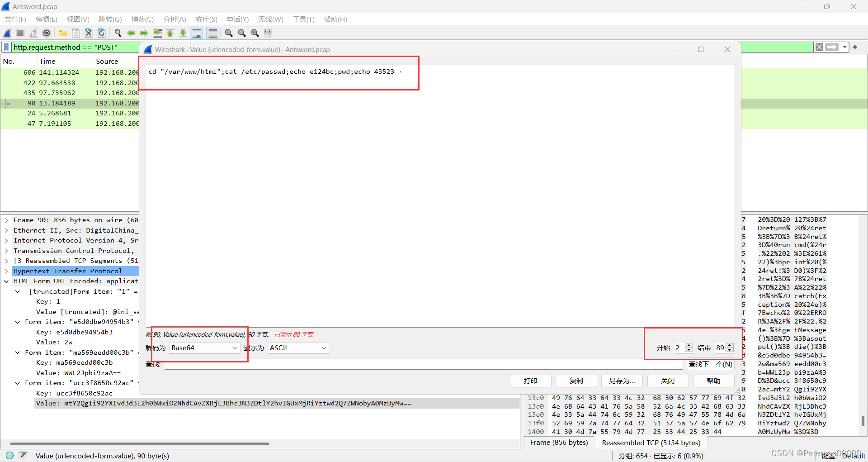Collapse Form item "e5d0dbe94954b3"
Screen dimensions: 868x462
(x=18, y=322)
